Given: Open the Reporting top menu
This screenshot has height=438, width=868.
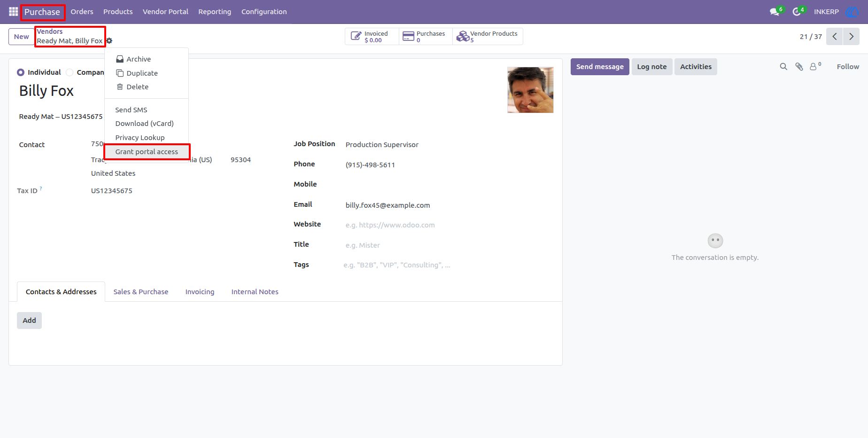Looking at the screenshot, I should [215, 12].
